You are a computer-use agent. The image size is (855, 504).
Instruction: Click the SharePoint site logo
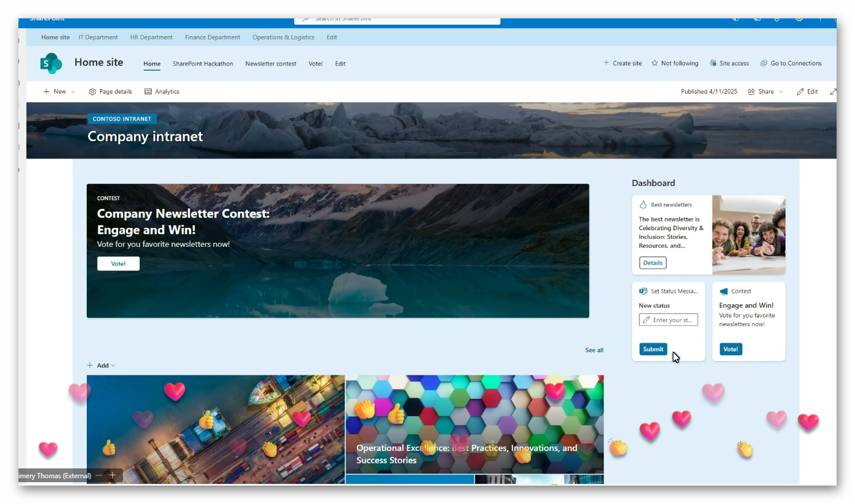pyautogui.click(x=51, y=63)
